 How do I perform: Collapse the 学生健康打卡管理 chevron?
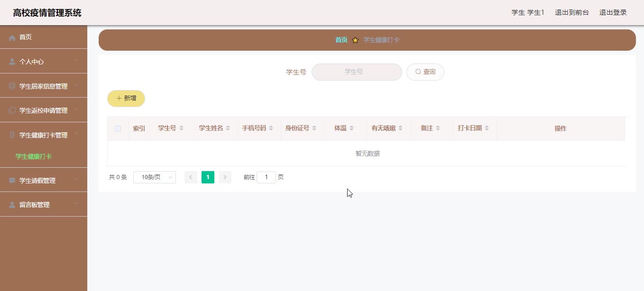point(76,135)
